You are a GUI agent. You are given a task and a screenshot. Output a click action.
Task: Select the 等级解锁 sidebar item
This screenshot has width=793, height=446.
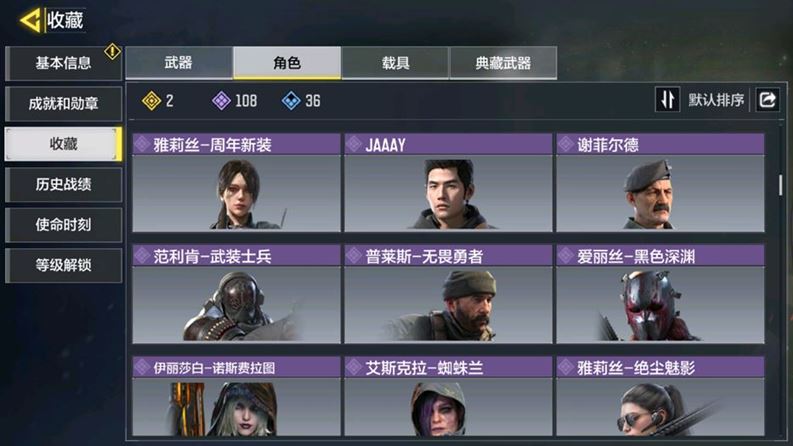pos(63,265)
